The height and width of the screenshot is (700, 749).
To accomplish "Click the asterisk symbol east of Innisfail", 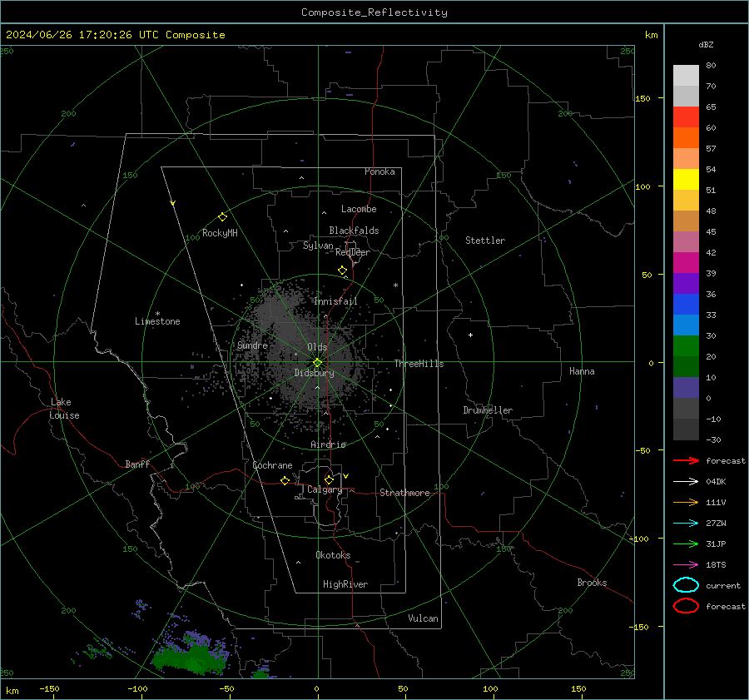I will (x=395, y=285).
